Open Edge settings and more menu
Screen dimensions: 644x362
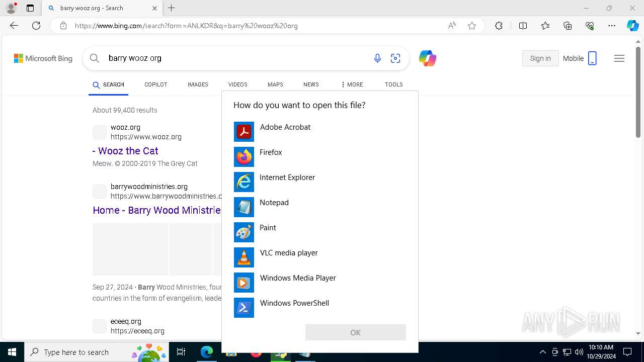612,26
